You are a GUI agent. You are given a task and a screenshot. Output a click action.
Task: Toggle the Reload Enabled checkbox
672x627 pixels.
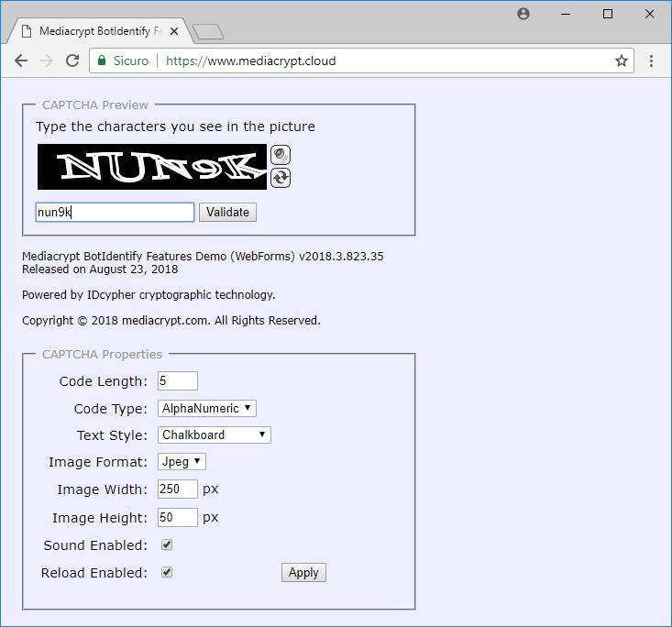point(167,572)
